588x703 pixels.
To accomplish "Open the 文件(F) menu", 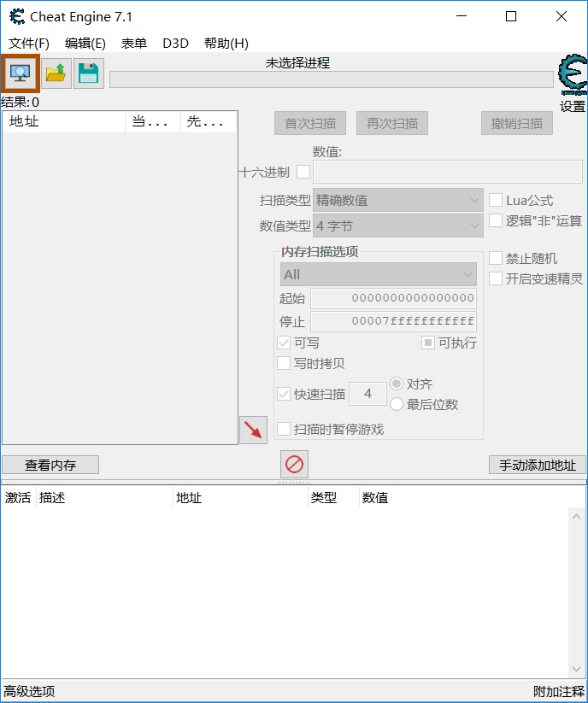I will pos(29,44).
